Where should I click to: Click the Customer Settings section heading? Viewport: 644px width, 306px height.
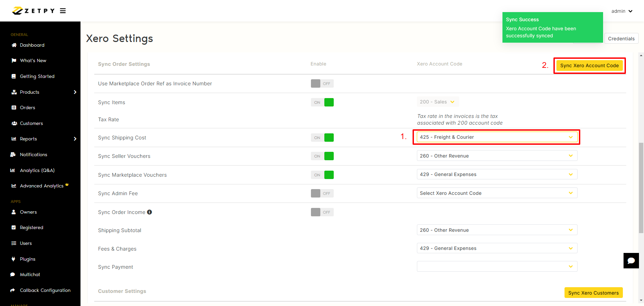point(122,291)
